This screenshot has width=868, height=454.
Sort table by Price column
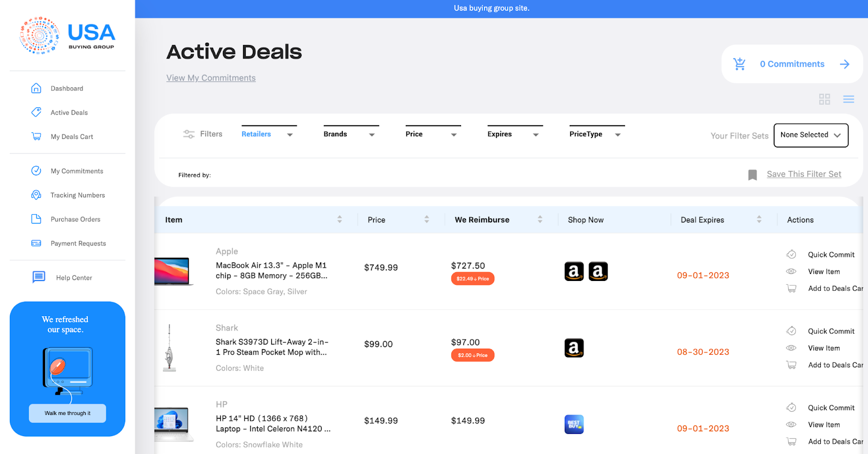coord(427,220)
